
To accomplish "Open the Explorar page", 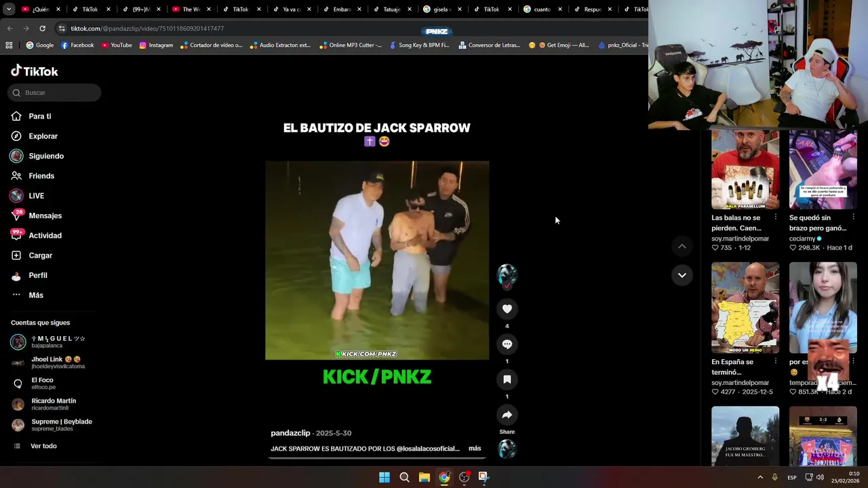I will [x=43, y=136].
